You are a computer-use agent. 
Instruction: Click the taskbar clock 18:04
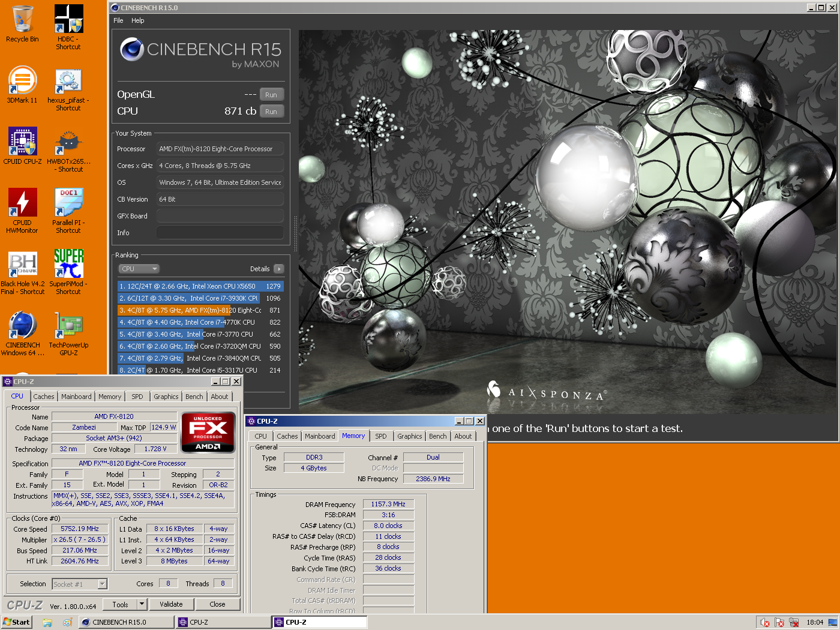pyautogui.click(x=815, y=623)
